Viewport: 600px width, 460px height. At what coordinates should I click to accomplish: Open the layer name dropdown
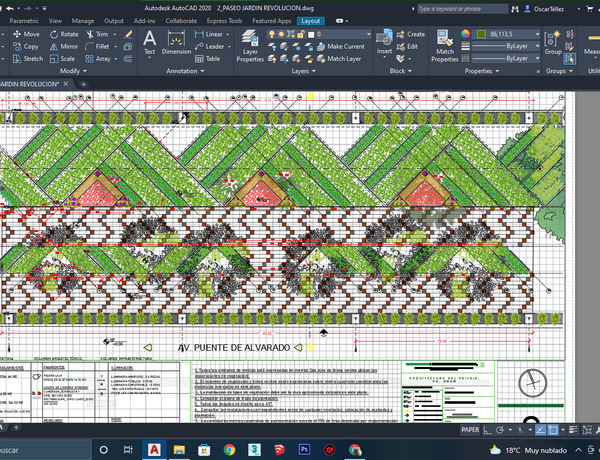click(x=340, y=34)
